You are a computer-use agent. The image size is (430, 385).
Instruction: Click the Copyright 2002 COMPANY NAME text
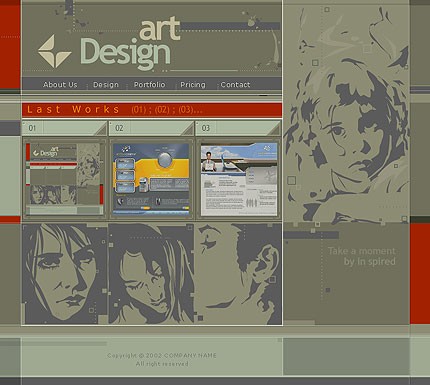tap(162, 356)
